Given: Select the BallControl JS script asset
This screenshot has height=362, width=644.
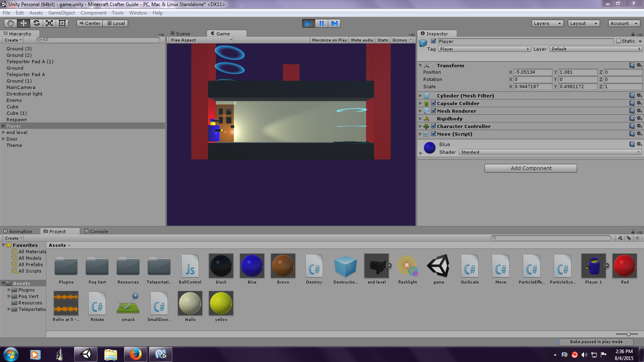Looking at the screenshot, I should [190, 269].
